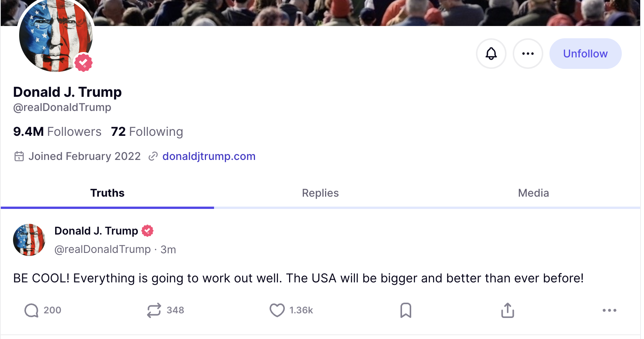
Task: Click the post author name Donald J. Trump
Action: click(96, 231)
